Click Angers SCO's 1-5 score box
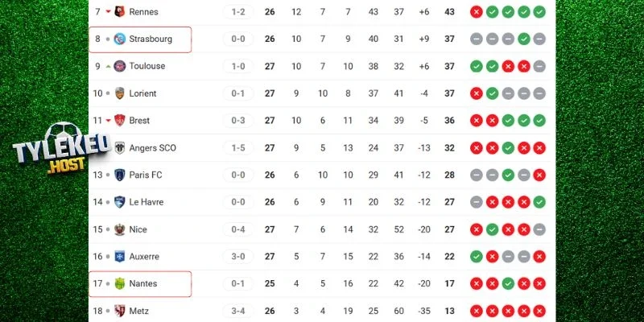This screenshot has height=322, width=644. coord(238,148)
